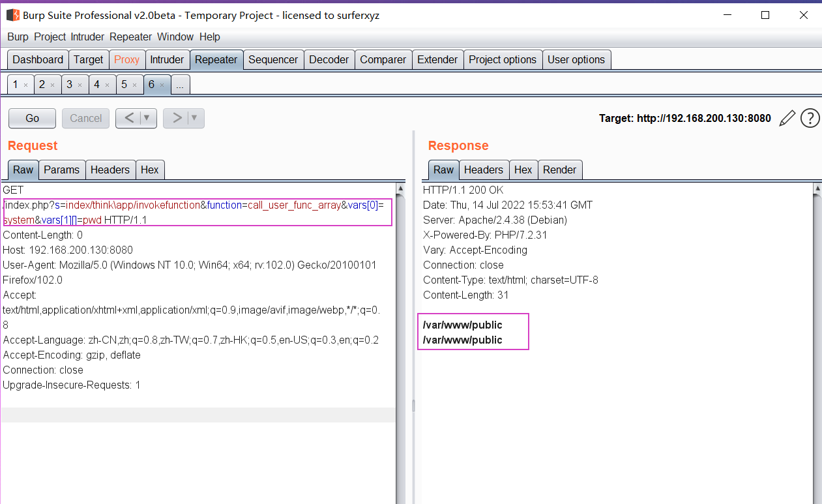Go forward to next request in history
Viewport: 822px width, 504px height.
click(176, 118)
